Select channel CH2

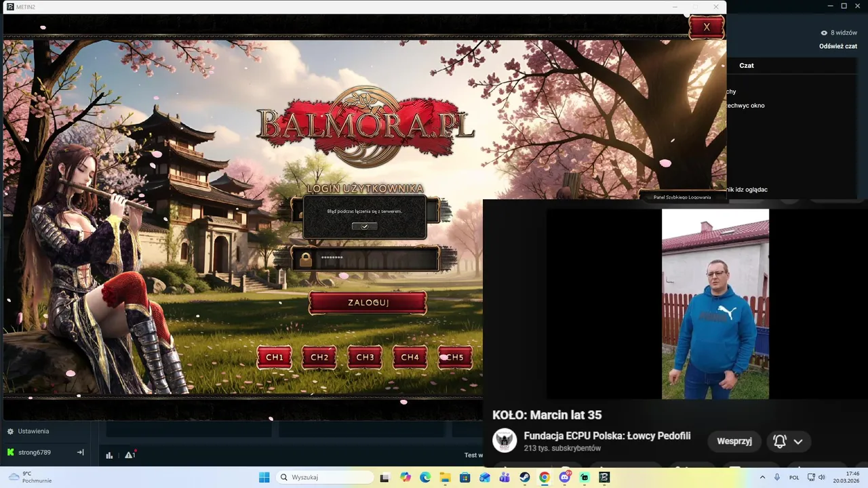click(x=319, y=357)
